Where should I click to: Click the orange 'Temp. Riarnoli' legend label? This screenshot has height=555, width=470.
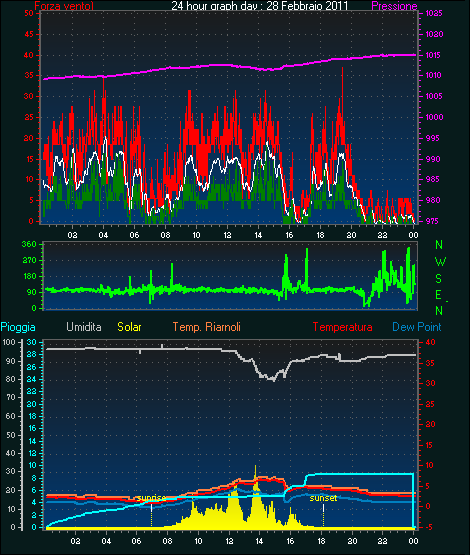(206, 326)
